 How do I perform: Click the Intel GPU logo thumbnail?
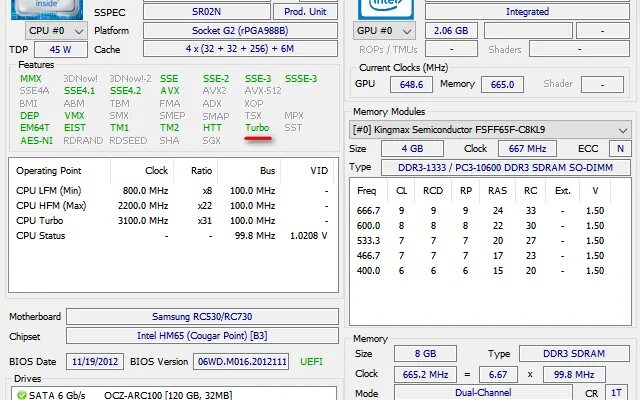(386, 9)
